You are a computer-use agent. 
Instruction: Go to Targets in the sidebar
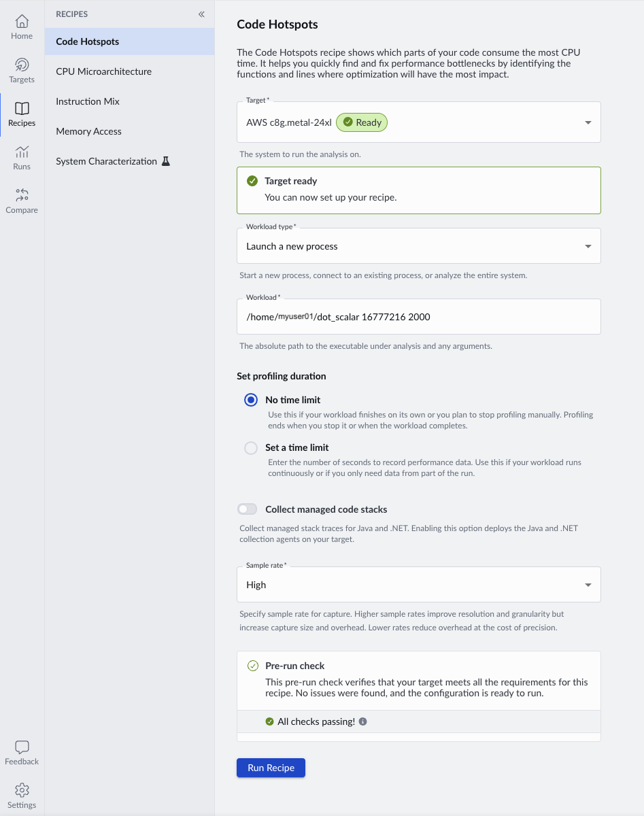coord(22,65)
